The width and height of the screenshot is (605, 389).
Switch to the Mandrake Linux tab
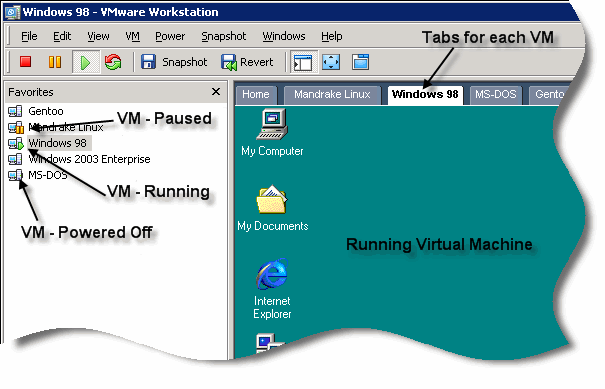click(332, 95)
